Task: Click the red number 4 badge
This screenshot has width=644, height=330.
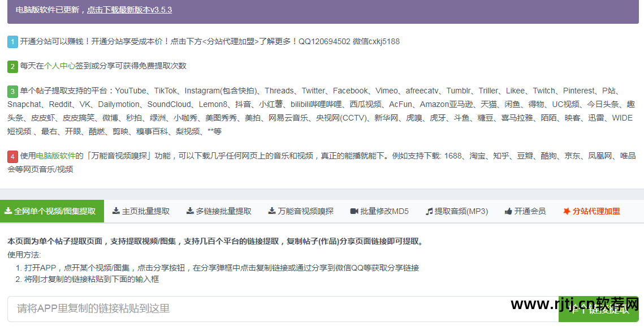Action: coord(13,157)
